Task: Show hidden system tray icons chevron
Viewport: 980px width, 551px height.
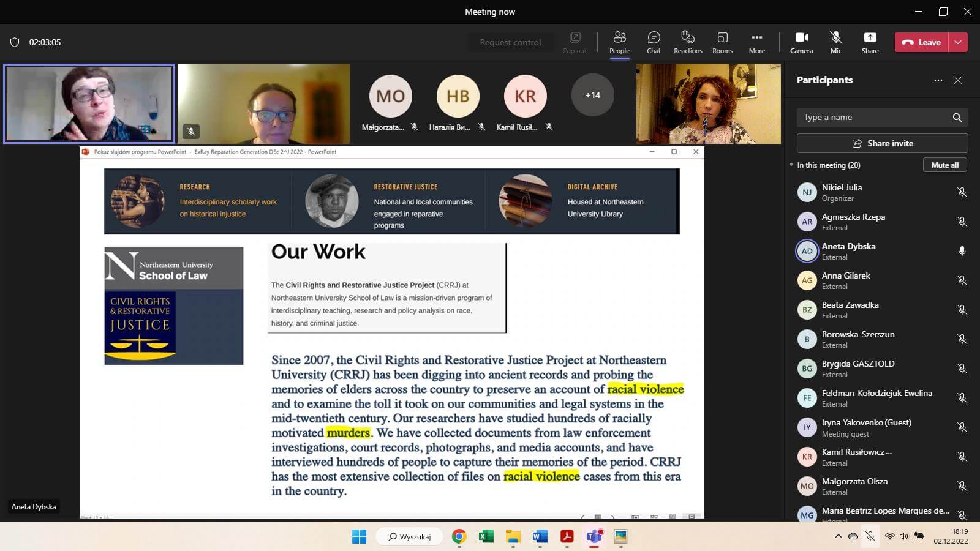Action: (x=838, y=536)
